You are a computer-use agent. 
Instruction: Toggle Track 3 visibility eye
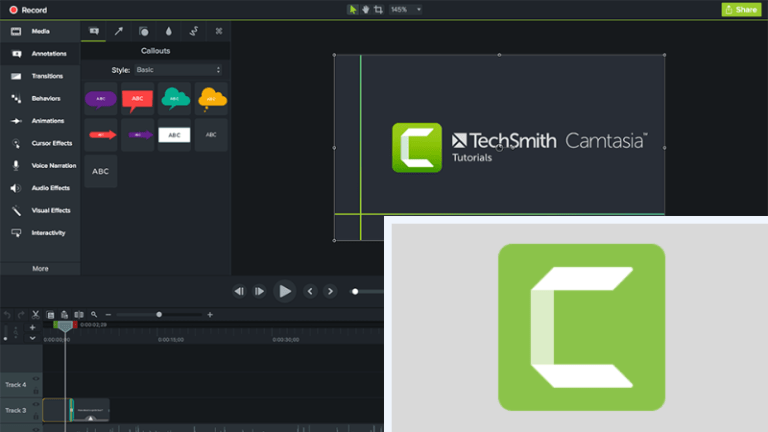36,405
